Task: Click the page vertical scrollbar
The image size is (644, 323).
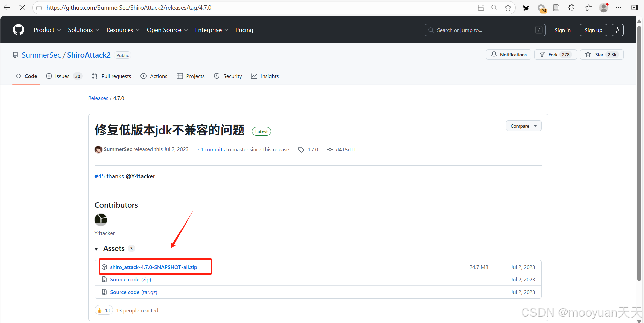Action: click(x=639, y=153)
